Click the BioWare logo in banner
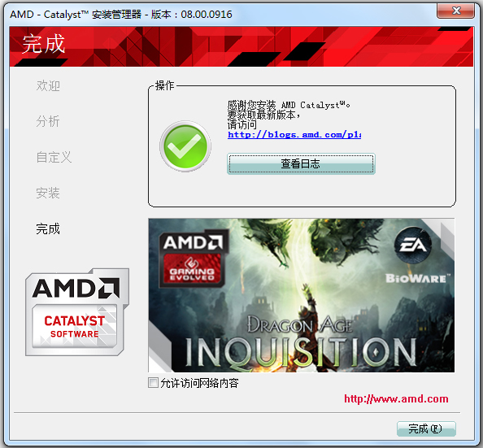Screen dimensions: 483x448 click(x=417, y=279)
